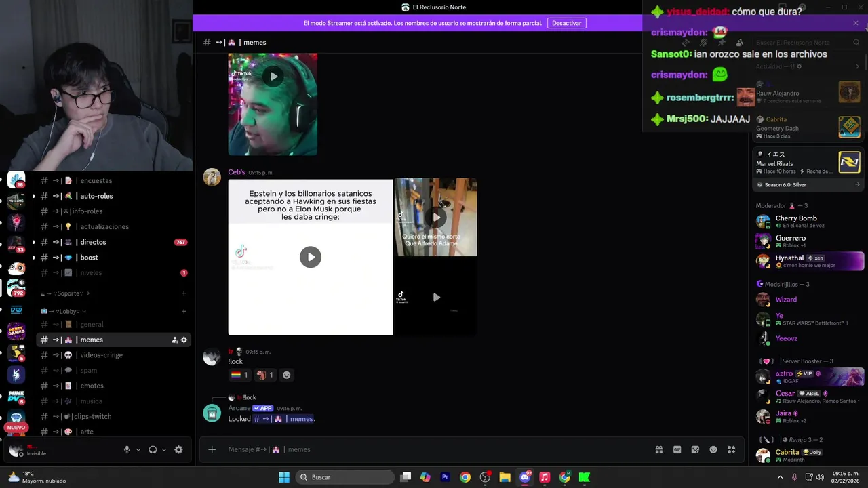Open the apps launcher icon in message bar

click(x=732, y=449)
